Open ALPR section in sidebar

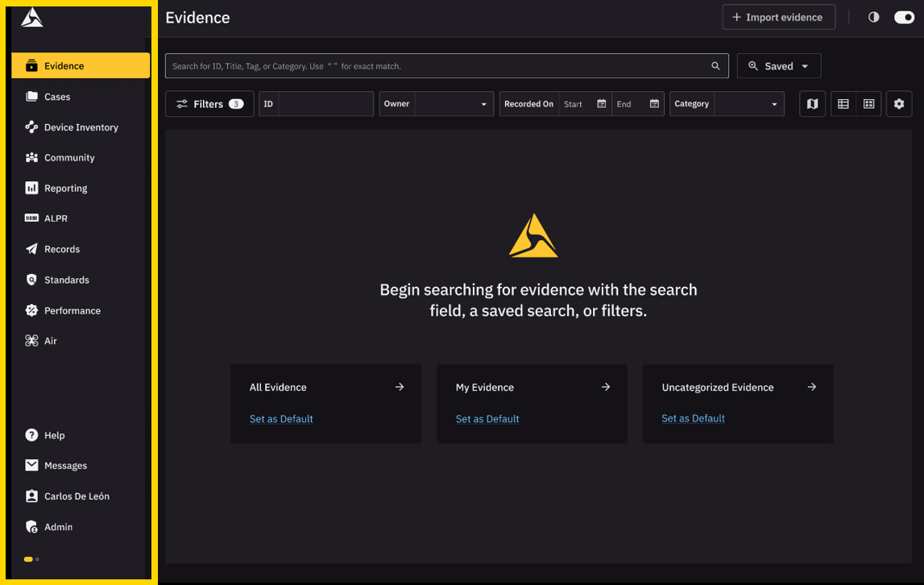(56, 218)
